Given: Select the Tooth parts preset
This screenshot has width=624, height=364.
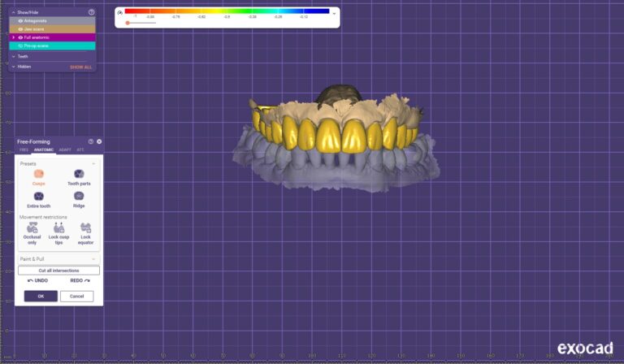Looking at the screenshot, I should pos(79,174).
